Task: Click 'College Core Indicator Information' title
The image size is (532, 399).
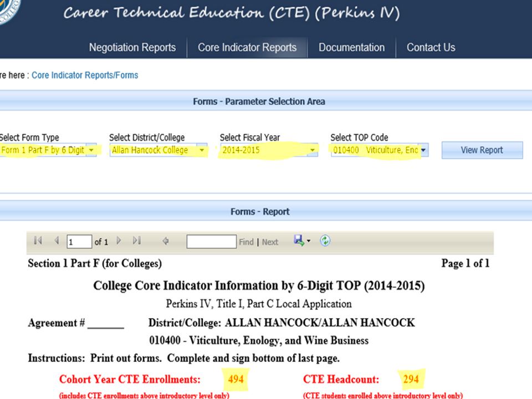Action: tap(259, 286)
